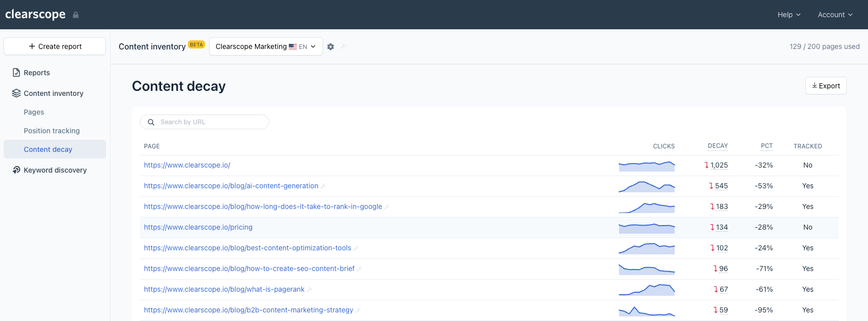Click the BETA badge
Screen dimensions: 868x321
coord(196,44)
